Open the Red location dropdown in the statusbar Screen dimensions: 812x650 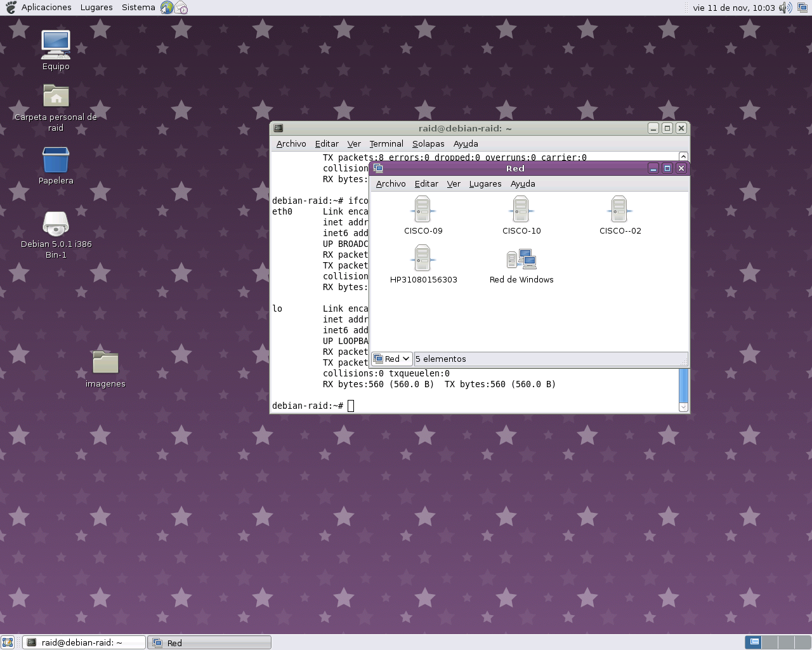[x=391, y=359]
